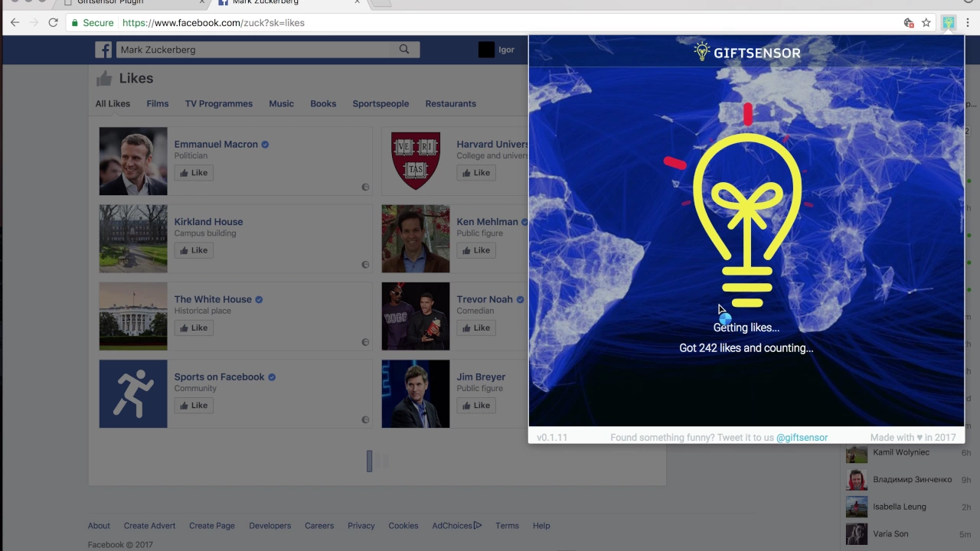Screen dimensions: 980x551
Task: Like Sports on Facebook page
Action: 194,406
